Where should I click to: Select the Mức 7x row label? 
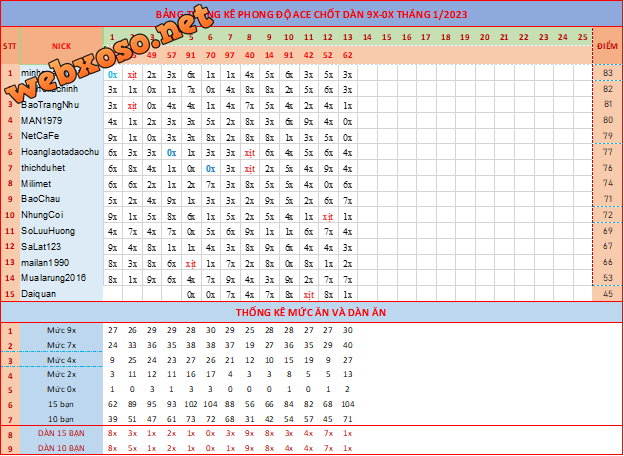click(61, 345)
